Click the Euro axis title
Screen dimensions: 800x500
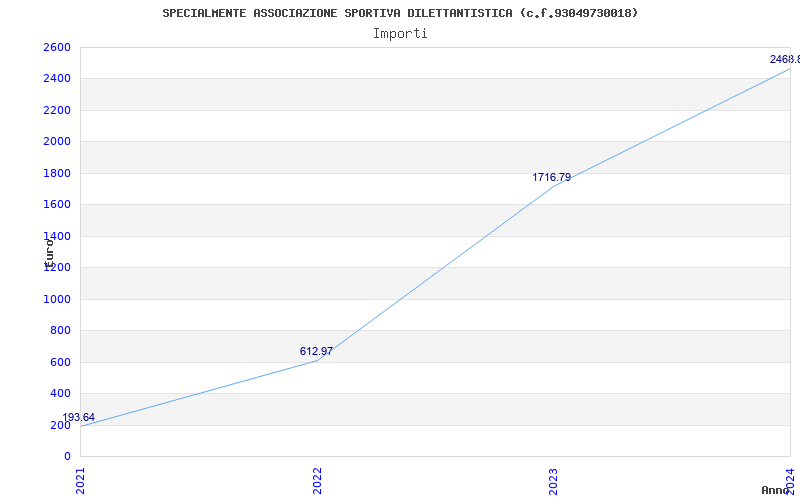(x=49, y=254)
